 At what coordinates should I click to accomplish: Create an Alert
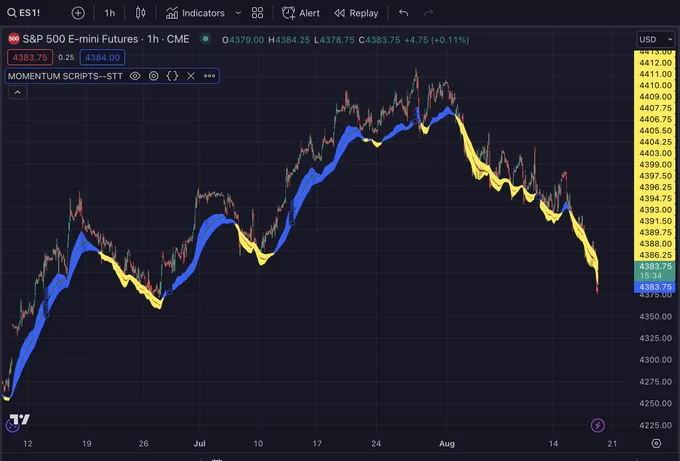click(301, 13)
